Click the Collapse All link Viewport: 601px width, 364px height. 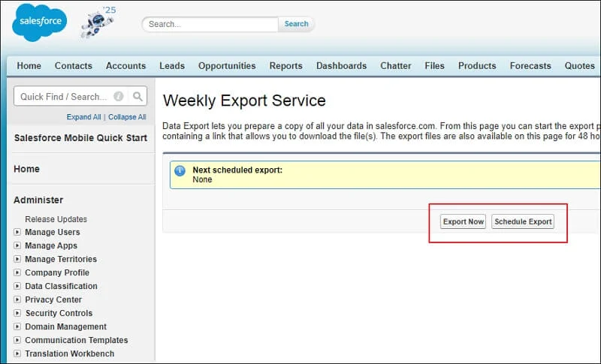127,117
